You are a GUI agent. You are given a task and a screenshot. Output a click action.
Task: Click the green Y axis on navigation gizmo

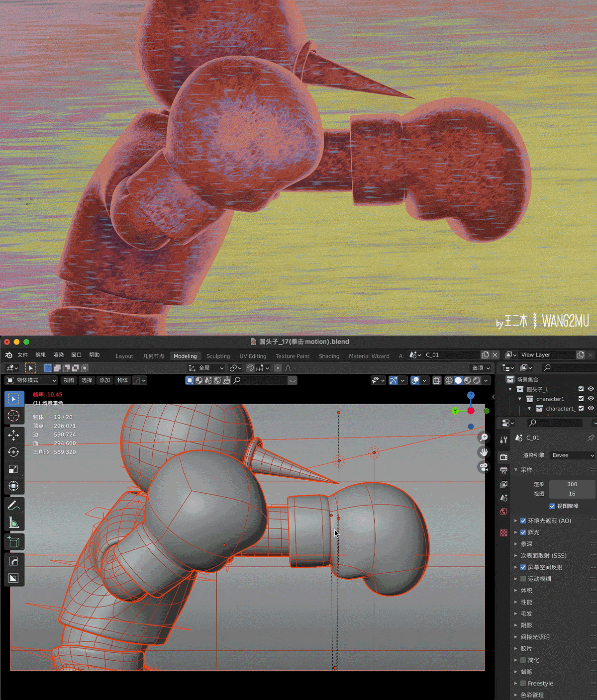[455, 411]
